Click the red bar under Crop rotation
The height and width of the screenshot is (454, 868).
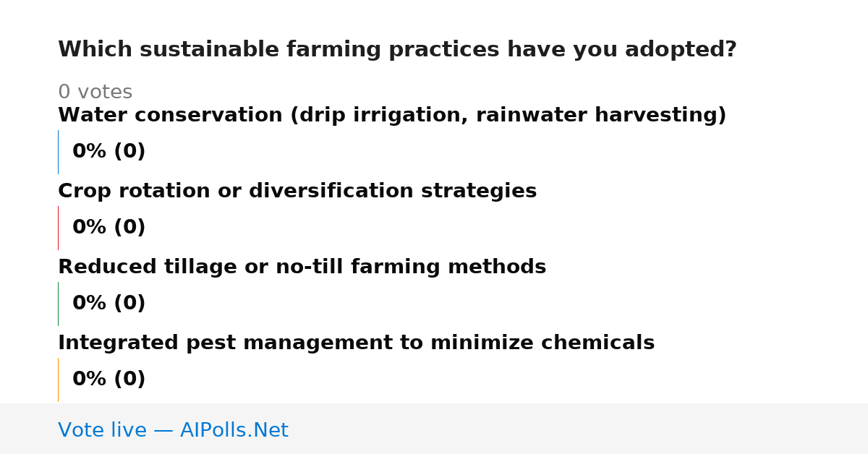point(58,228)
